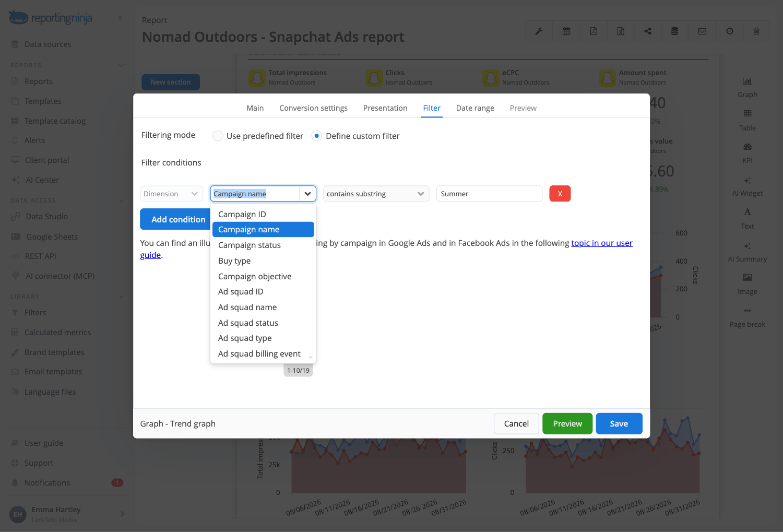Add an Image widget from side panel

point(748,284)
